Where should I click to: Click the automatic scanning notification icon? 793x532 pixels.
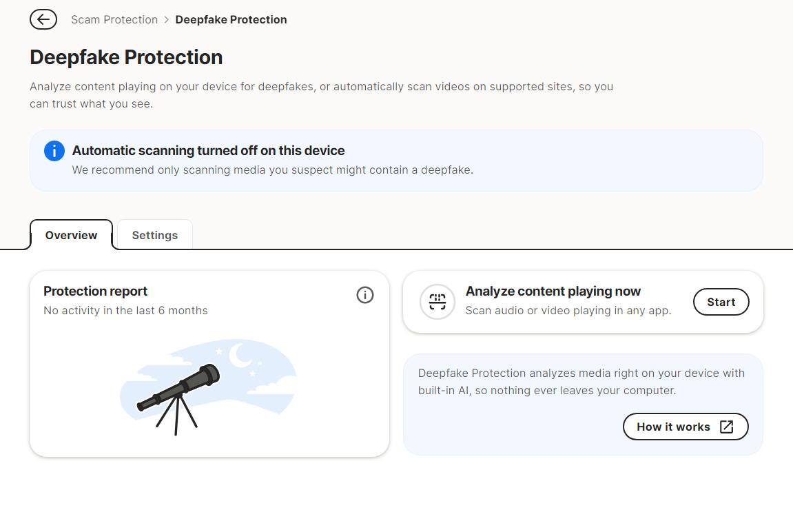coord(54,151)
